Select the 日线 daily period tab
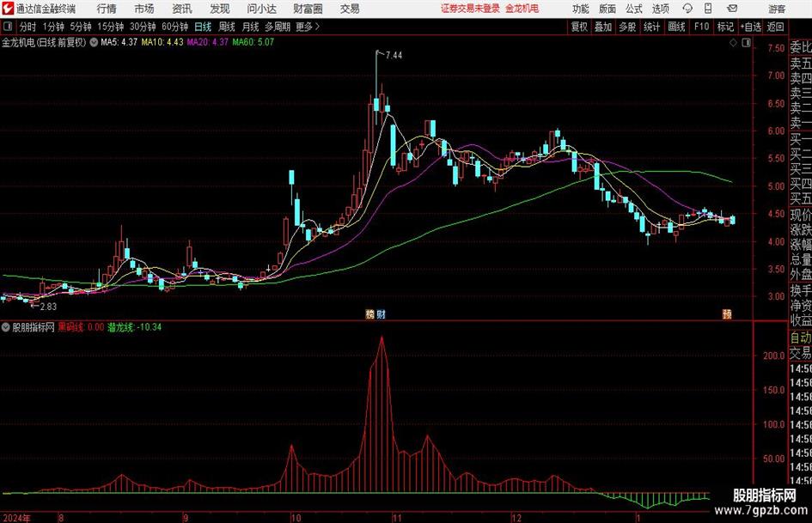Viewport: 812px width, 523px height. (203, 27)
